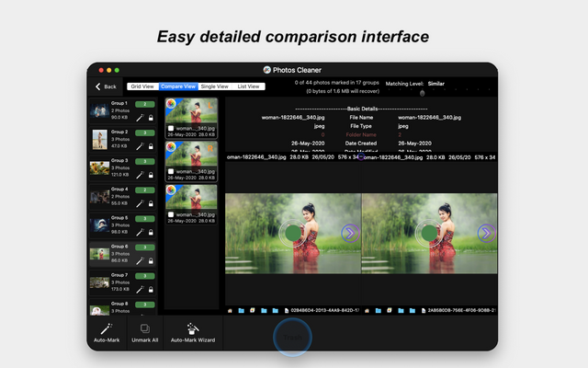Click the 'Date Created' detail label
The image size is (588, 368).
click(361, 144)
